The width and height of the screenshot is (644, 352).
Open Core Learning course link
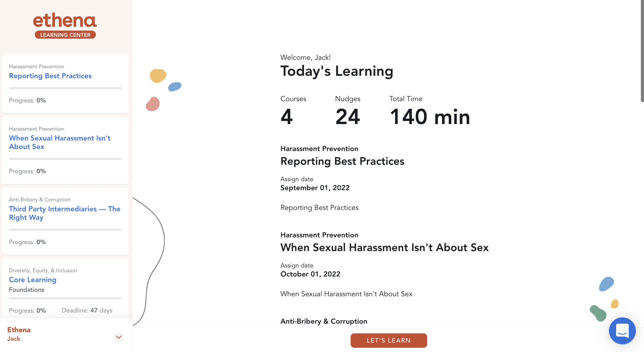tap(33, 280)
